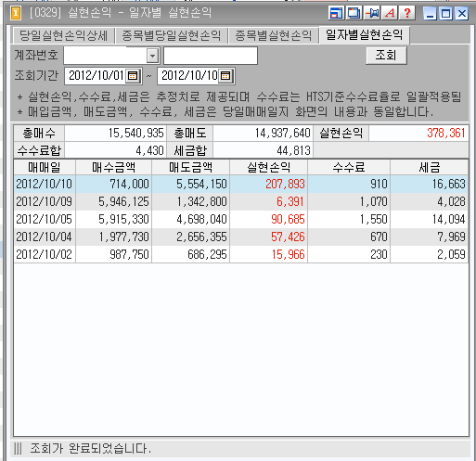Click realized profit value 6,391
Image resolution: width=476 pixels, height=461 pixels.
pos(290,201)
